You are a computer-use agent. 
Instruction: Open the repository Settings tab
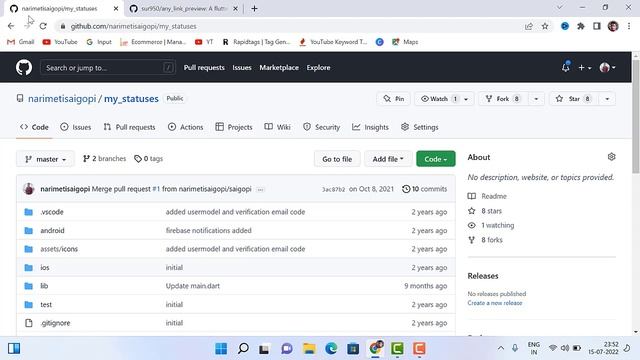pyautogui.click(x=420, y=127)
